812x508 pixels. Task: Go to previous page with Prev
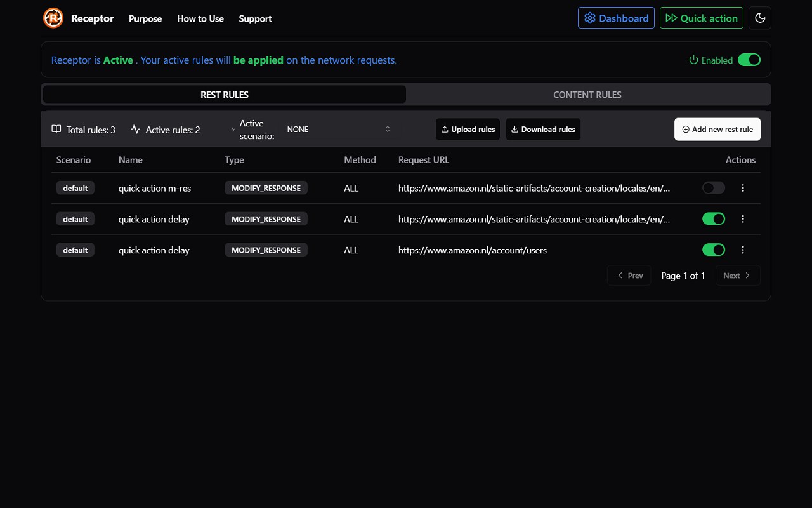tap(629, 276)
